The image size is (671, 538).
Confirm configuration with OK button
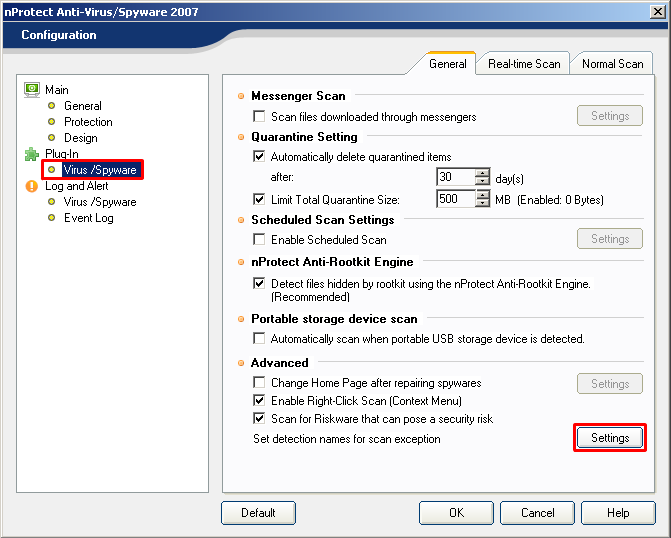[x=456, y=513]
